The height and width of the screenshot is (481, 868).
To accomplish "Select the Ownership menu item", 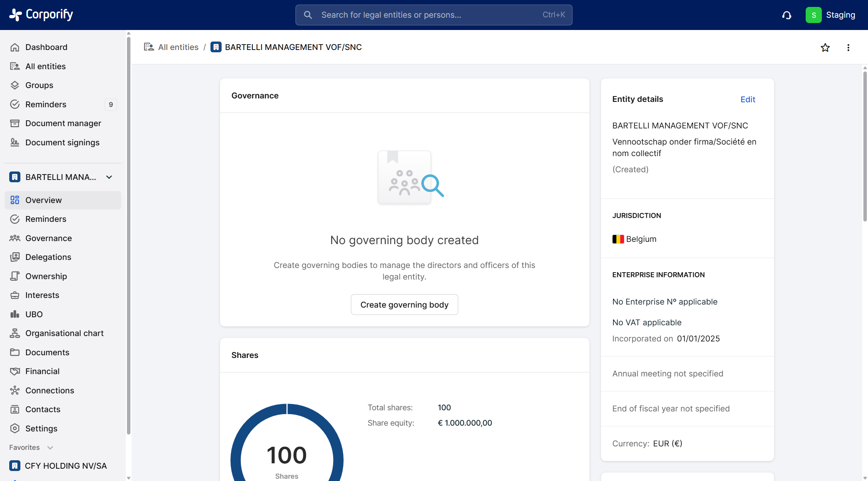I will coord(46,276).
